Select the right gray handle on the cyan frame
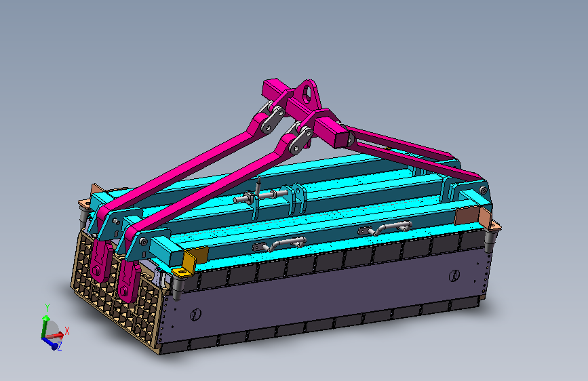This screenshot has height=381, width=588. (385, 228)
